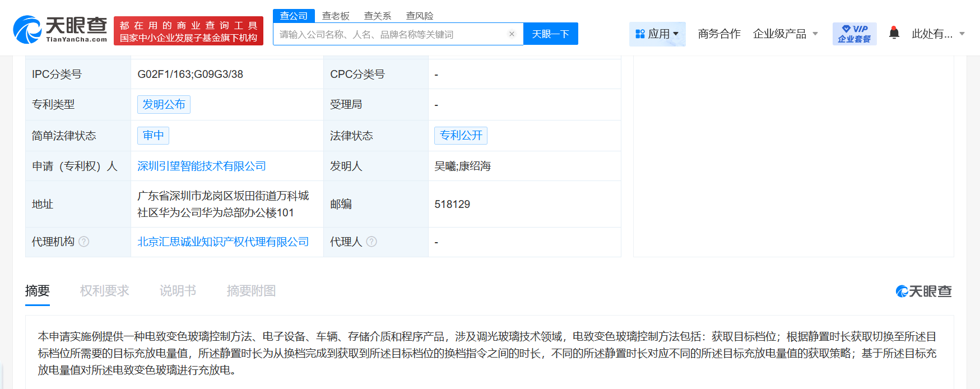Select the 查老板 search tab
The image size is (980, 389).
336,16
